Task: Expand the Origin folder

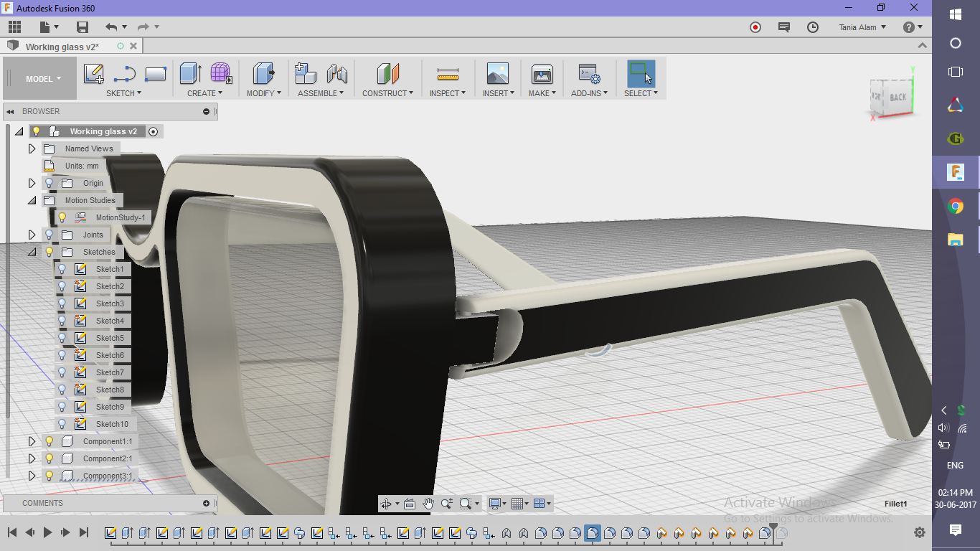Action: 32,183
